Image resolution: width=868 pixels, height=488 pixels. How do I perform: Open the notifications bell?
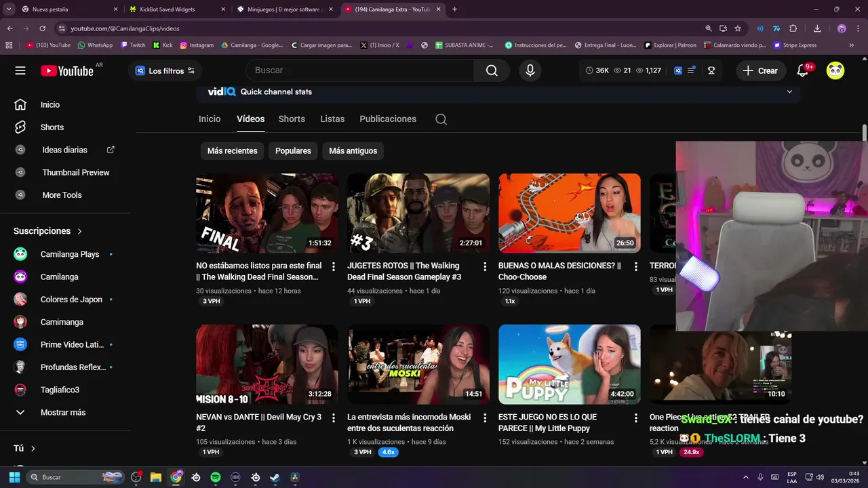[x=802, y=70]
